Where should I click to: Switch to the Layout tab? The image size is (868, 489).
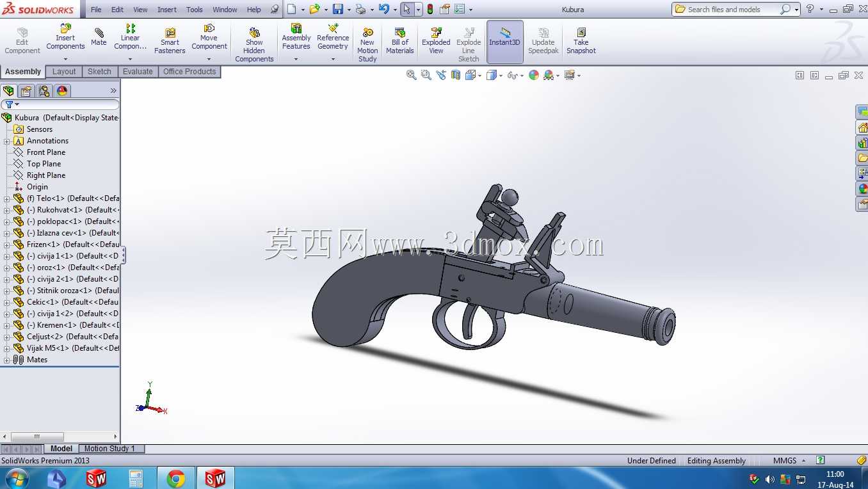(x=64, y=72)
